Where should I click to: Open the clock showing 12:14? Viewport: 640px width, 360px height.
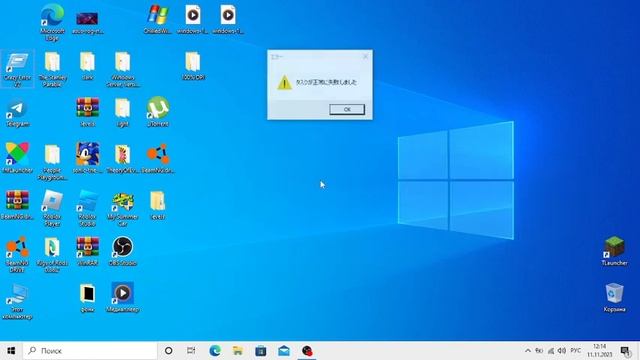[600, 351]
